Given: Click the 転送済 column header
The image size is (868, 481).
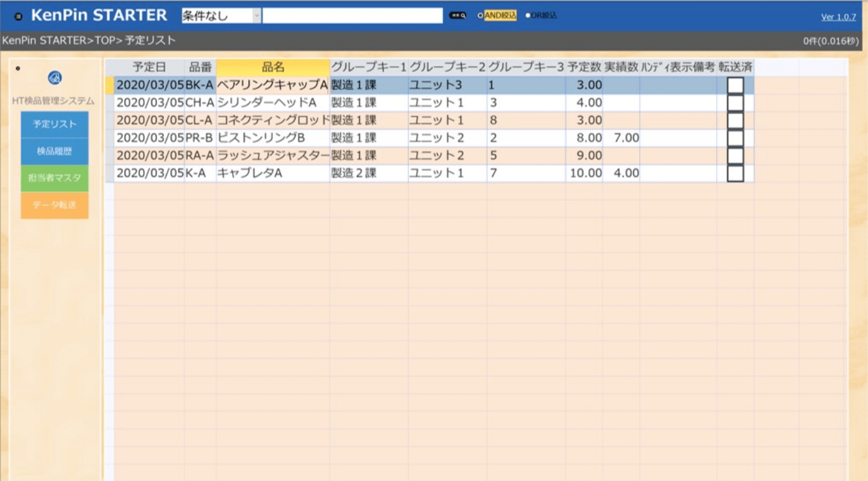Looking at the screenshot, I should point(735,67).
